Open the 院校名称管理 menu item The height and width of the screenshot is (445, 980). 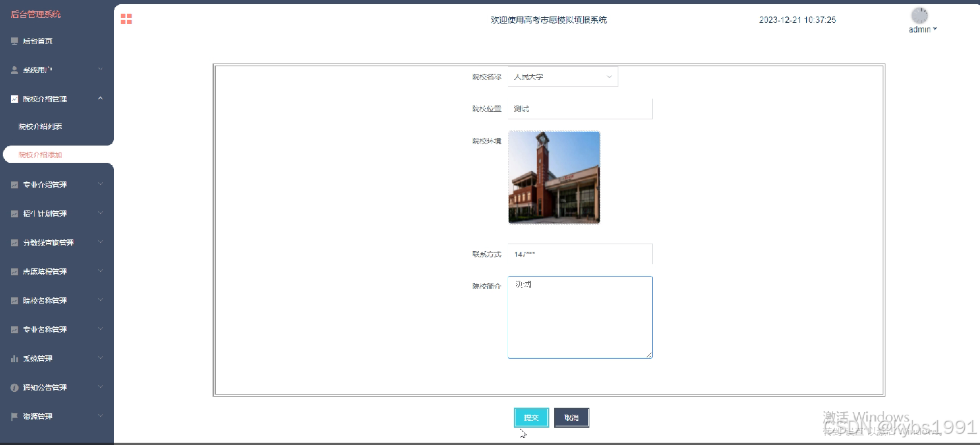pos(57,301)
